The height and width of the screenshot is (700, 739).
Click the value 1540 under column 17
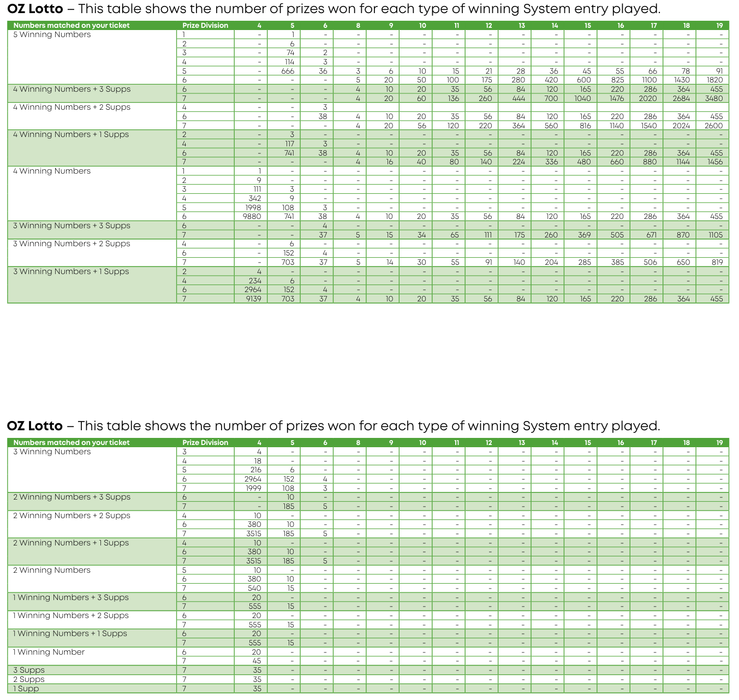(649, 126)
